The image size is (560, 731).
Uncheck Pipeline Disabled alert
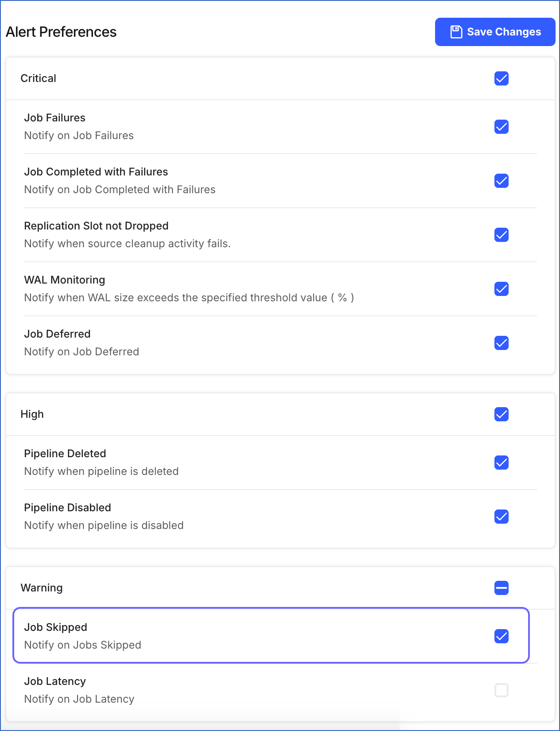[501, 517]
